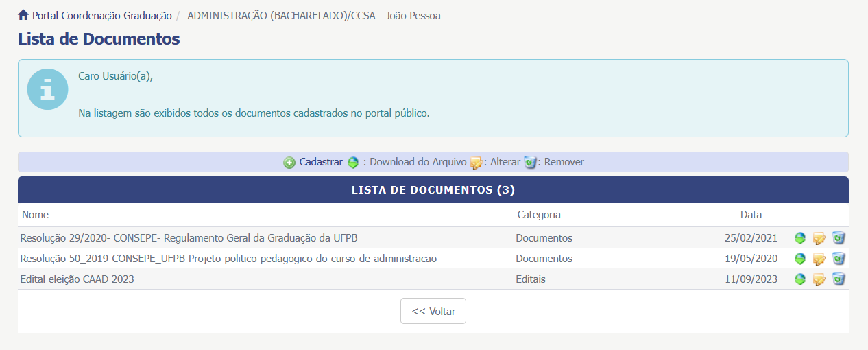This screenshot has width=868, height=350.
Task: Click the 'Na listagem são exibidos' notice sentence
Action: [x=254, y=113]
